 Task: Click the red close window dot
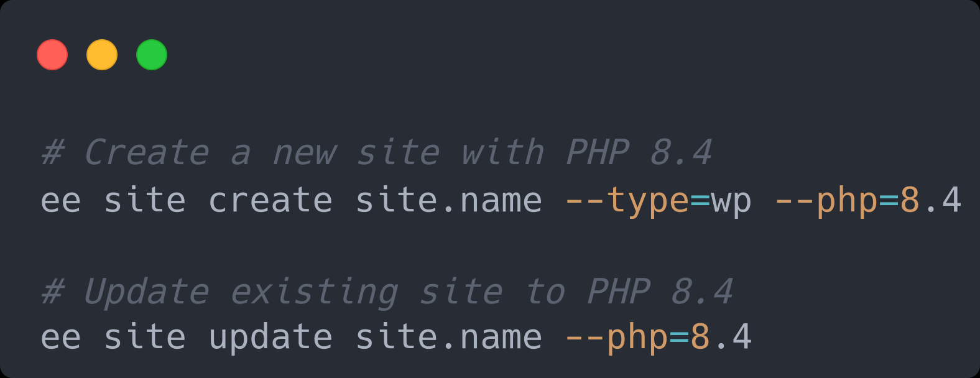52,55
